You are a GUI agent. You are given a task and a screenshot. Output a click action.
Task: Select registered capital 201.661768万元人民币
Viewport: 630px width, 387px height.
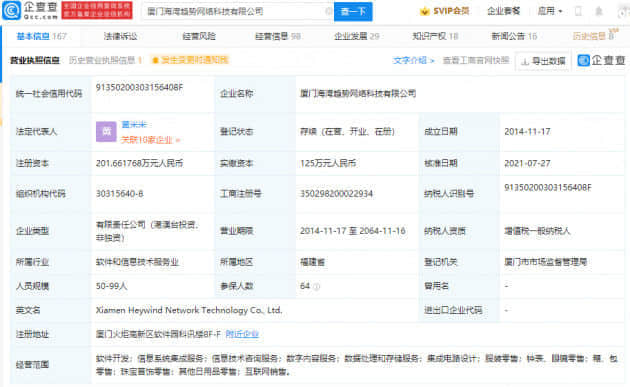[139, 163]
